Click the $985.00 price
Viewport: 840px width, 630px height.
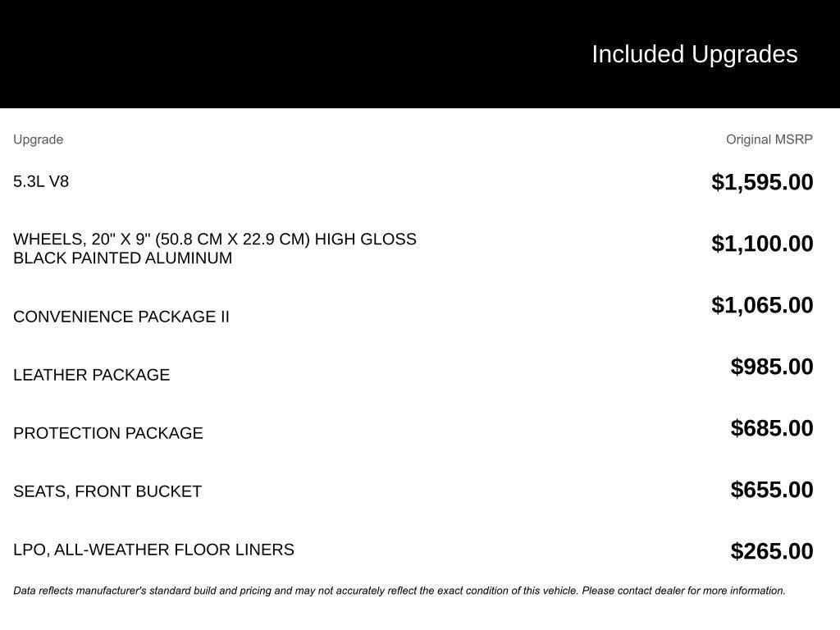coord(772,367)
